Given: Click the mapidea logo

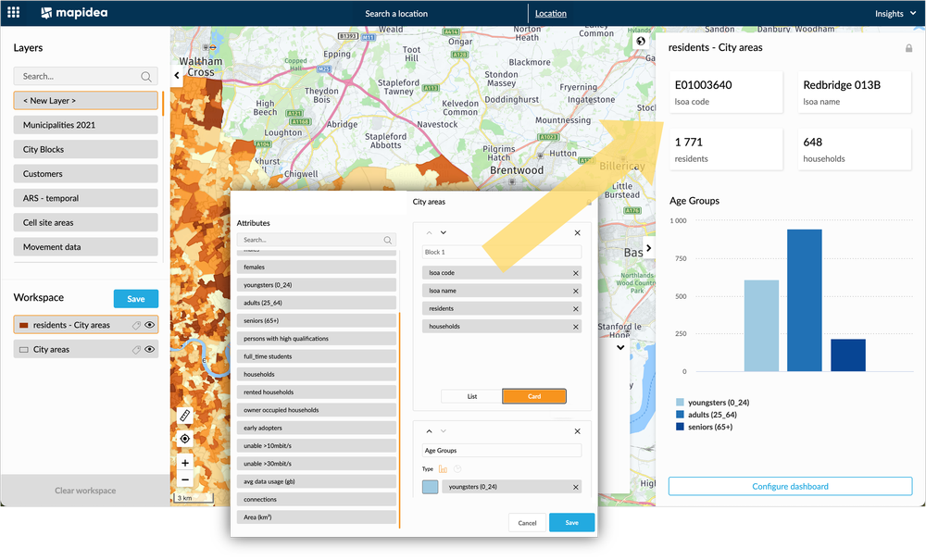Looking at the screenshot, I should click(x=74, y=13).
